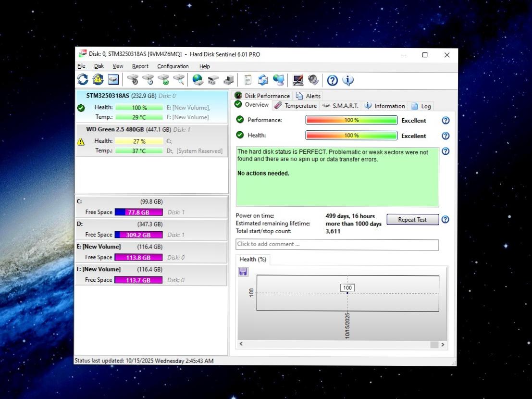
Task: Click the floppy save icon above health graph
Action: point(244,272)
